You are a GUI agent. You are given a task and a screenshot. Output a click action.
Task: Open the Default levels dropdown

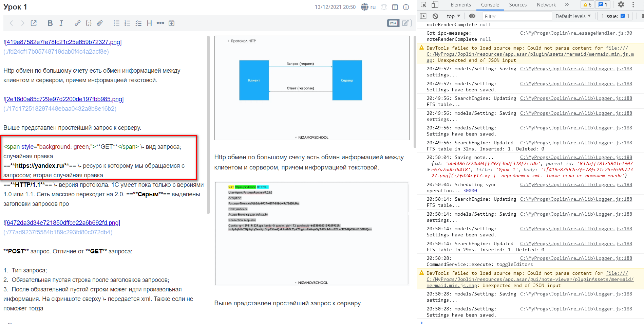point(573,16)
